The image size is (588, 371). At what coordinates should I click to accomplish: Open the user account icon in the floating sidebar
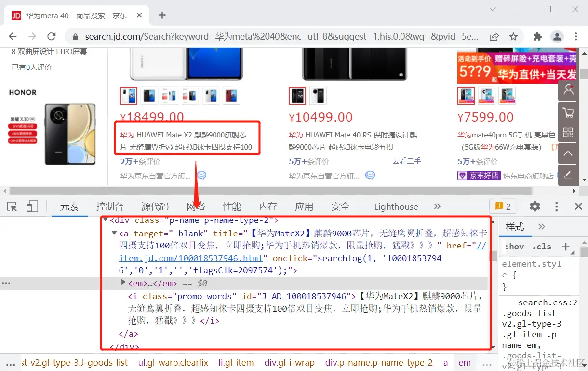tap(568, 90)
